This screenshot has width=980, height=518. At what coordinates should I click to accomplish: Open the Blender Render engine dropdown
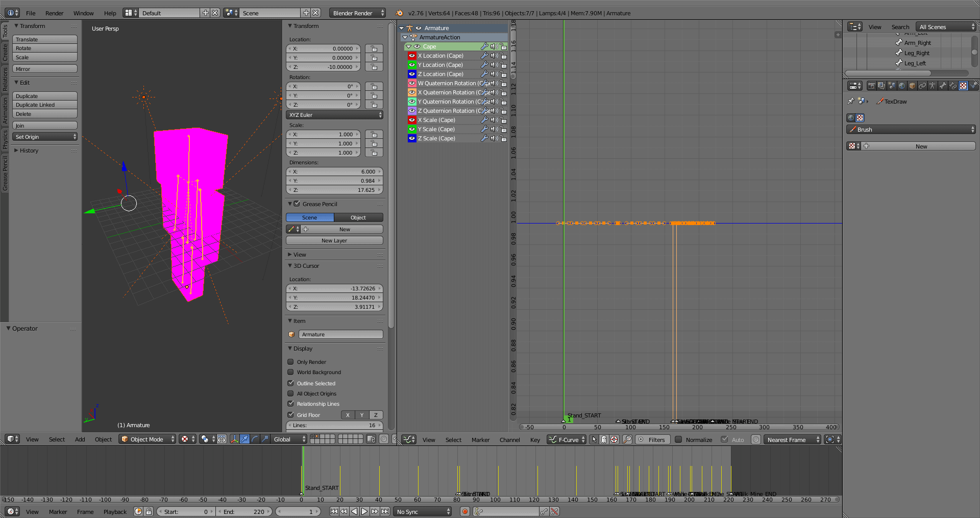pos(358,13)
